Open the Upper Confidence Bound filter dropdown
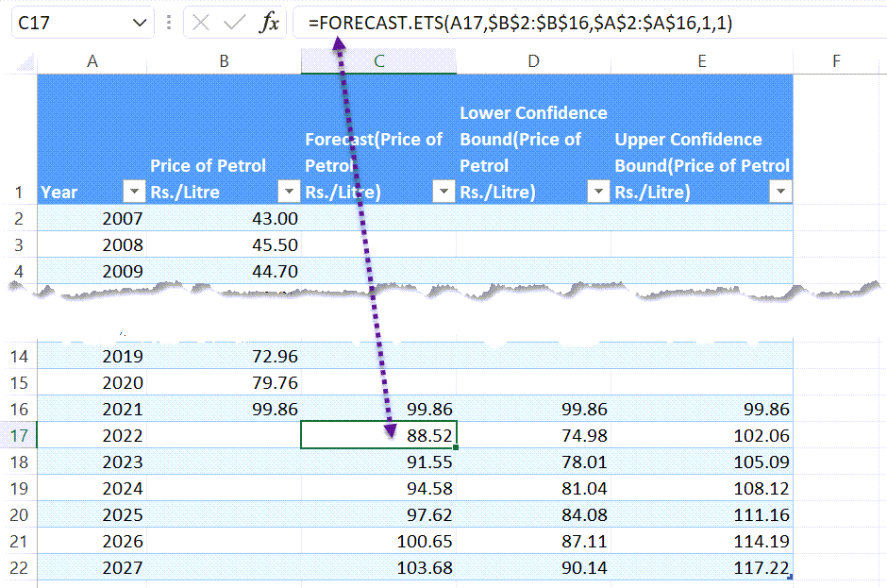Screen dimensions: 887x588 tap(780, 192)
